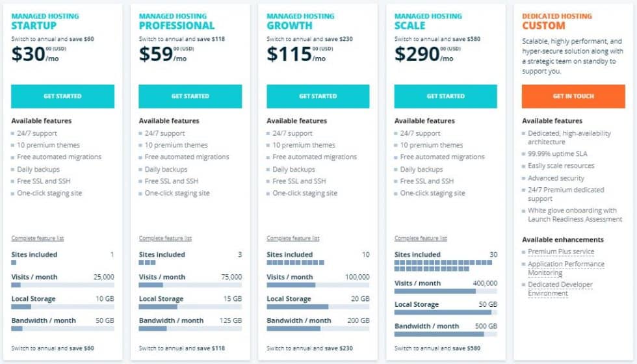Click the orange Get In Touch button

point(573,96)
